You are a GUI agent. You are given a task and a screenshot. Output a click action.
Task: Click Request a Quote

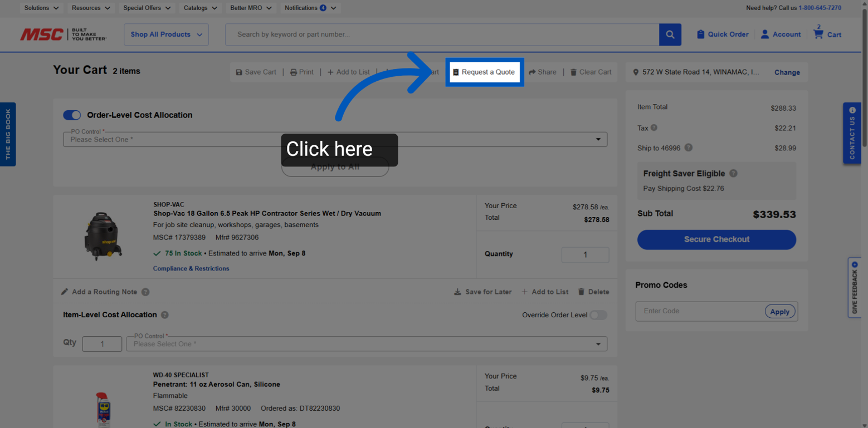pos(484,72)
